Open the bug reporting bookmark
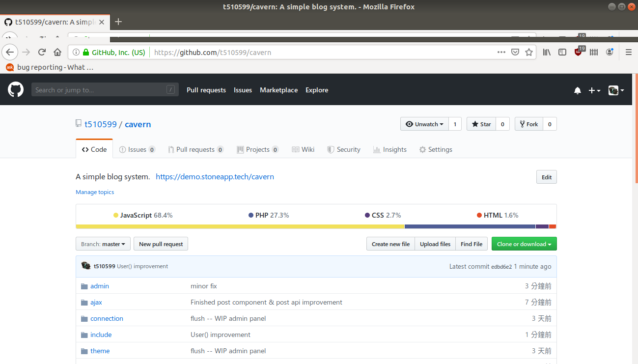Image resolution: width=638 pixels, height=364 pixels. pos(50,67)
